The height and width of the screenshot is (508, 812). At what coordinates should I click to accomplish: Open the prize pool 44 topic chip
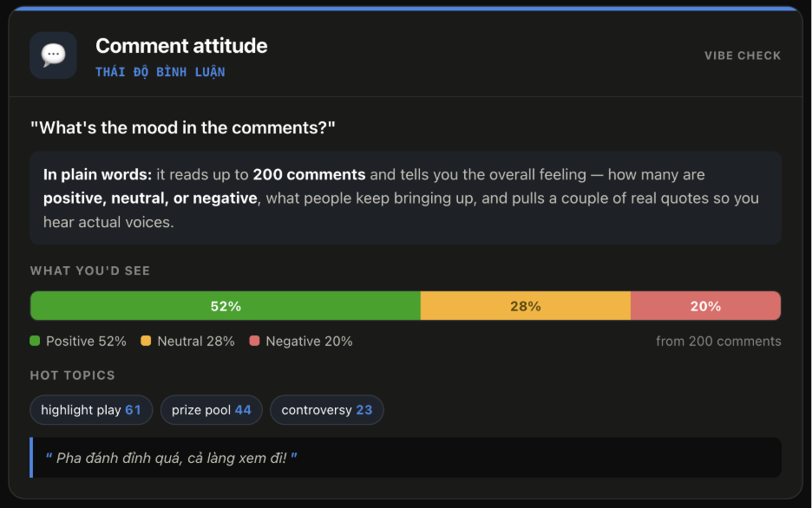[x=212, y=410]
